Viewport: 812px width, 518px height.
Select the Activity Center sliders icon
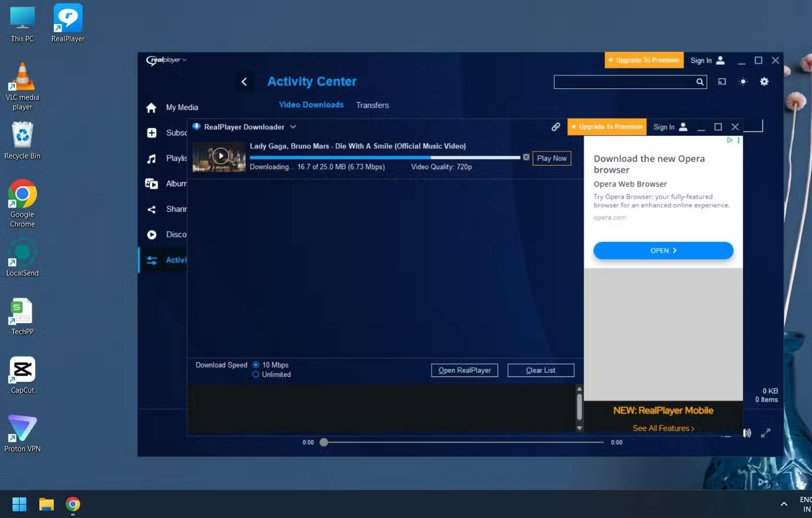(152, 260)
